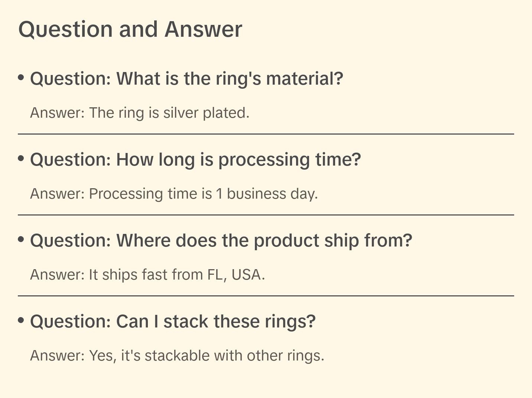Viewport: 532px width, 398px height.
Task: Select the ring's material question
Action: (x=186, y=79)
